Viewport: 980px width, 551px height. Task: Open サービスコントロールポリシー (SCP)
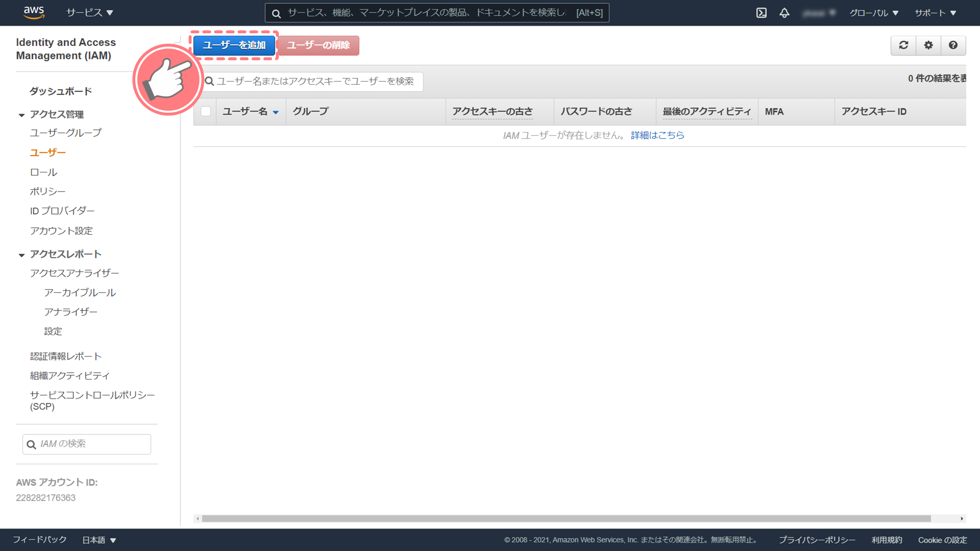92,400
